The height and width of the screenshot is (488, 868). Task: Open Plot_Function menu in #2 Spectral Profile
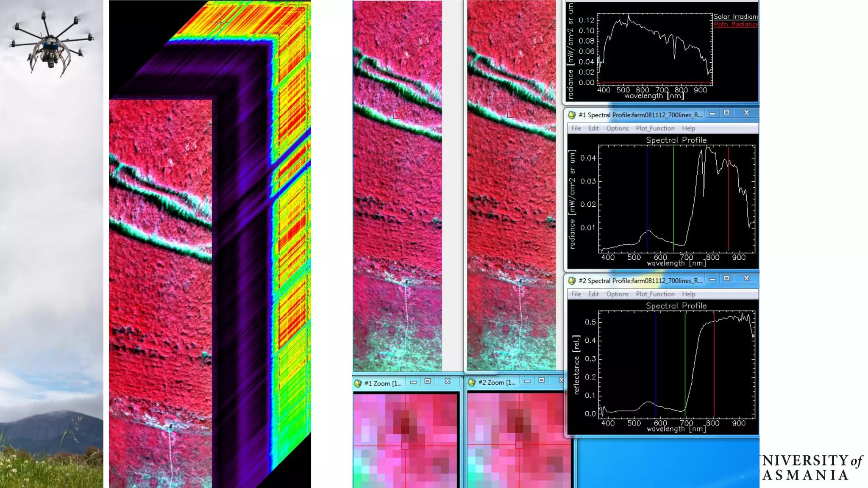point(655,294)
